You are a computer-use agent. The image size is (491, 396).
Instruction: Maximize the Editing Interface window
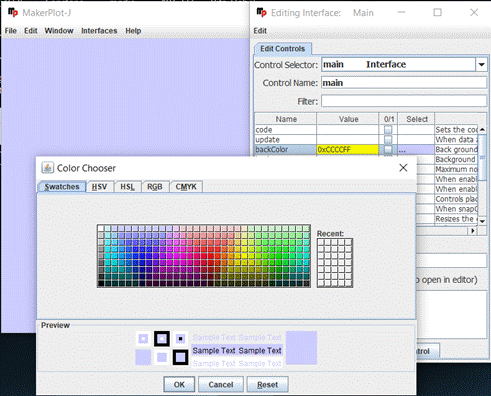click(437, 13)
